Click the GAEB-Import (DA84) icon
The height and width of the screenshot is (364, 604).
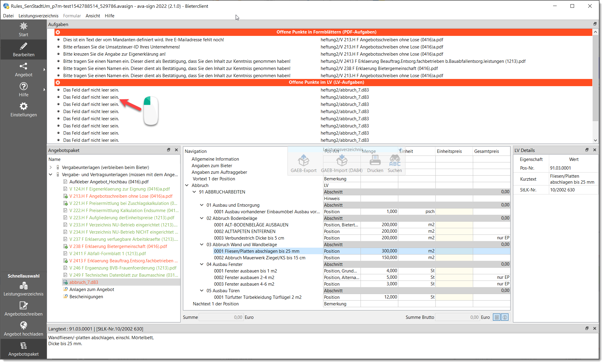click(x=342, y=160)
